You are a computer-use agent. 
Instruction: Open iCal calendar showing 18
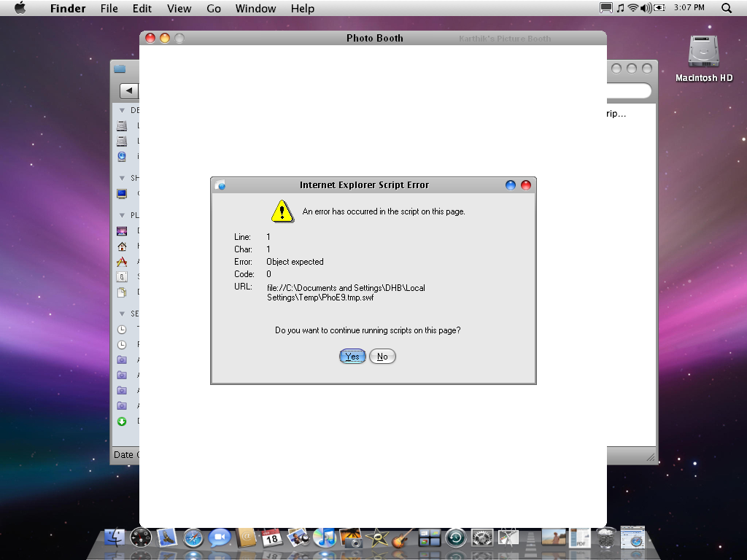(x=272, y=538)
